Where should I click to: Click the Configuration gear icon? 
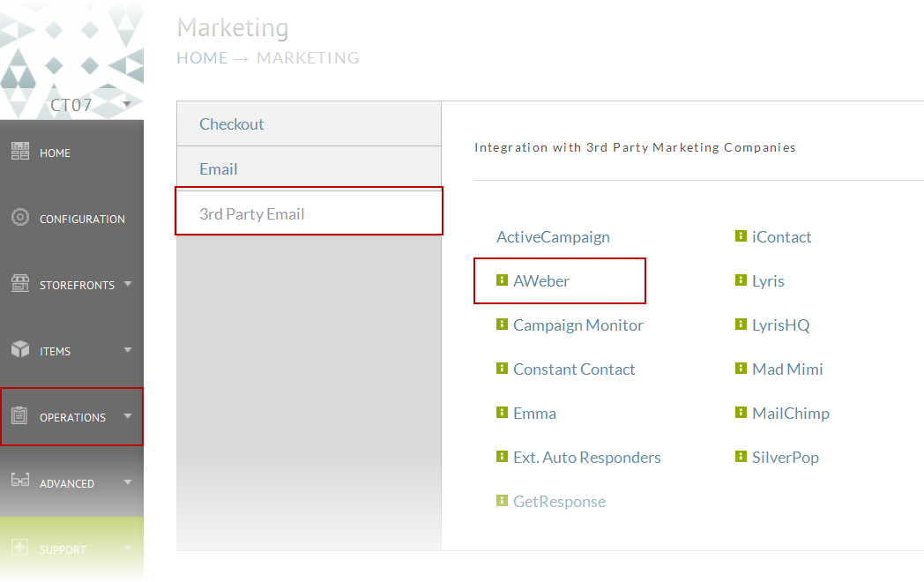pyautogui.click(x=20, y=217)
